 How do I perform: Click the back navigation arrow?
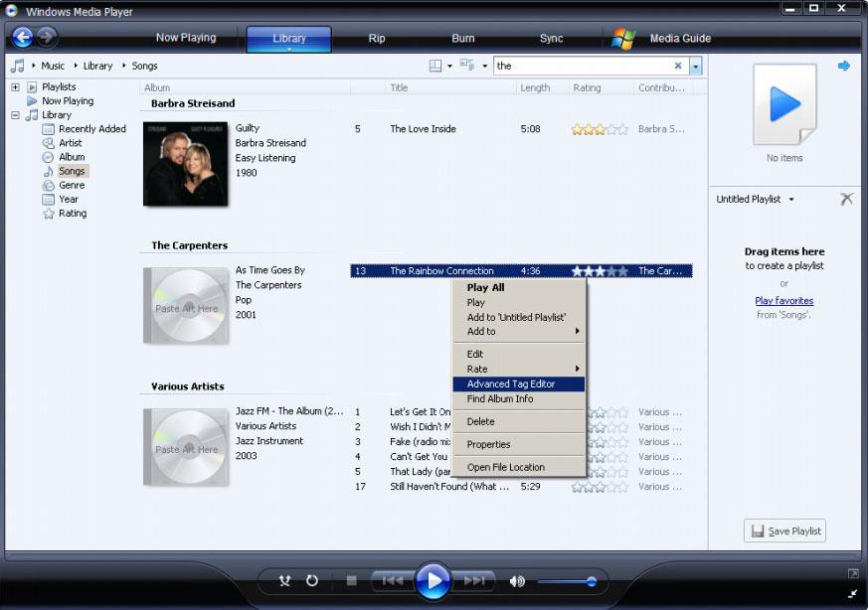(23, 38)
